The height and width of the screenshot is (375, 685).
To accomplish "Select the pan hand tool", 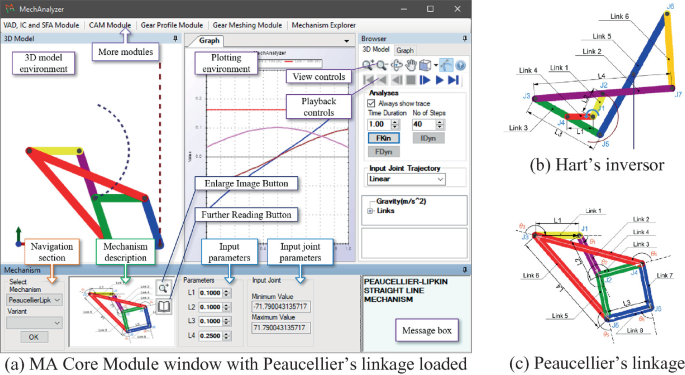I will click(410, 66).
